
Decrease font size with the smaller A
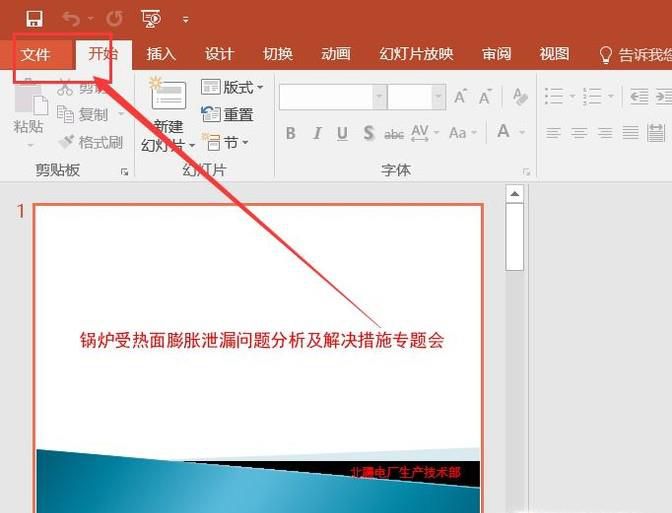click(485, 97)
